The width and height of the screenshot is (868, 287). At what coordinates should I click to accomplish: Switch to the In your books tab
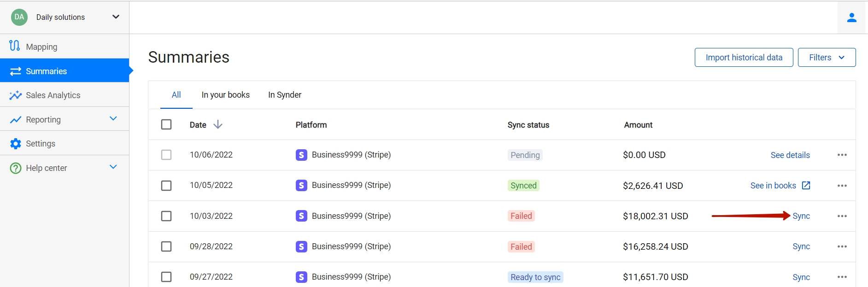[226, 95]
